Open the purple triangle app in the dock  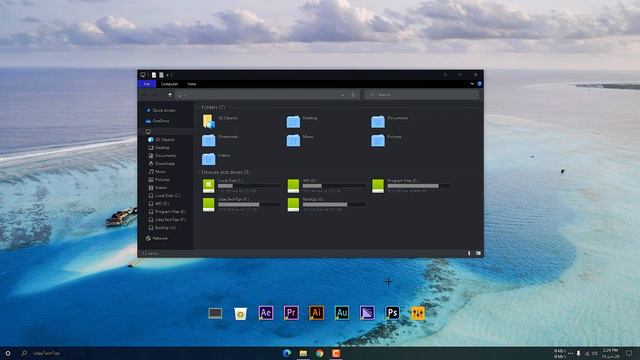point(367,313)
